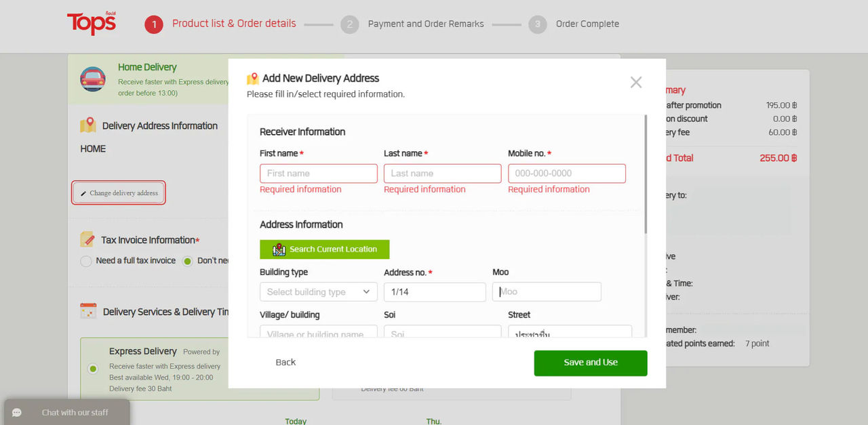868x425 pixels.
Task: Click Save and Use button
Action: [591, 363]
